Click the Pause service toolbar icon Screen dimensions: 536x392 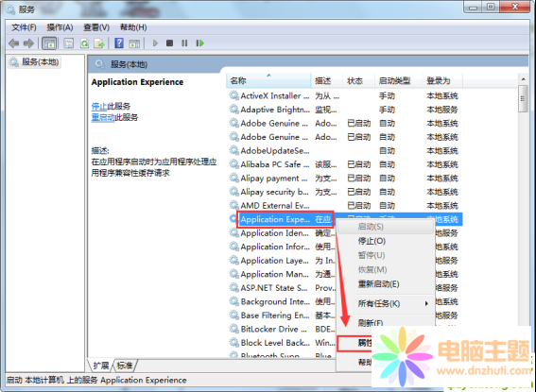[x=184, y=43]
